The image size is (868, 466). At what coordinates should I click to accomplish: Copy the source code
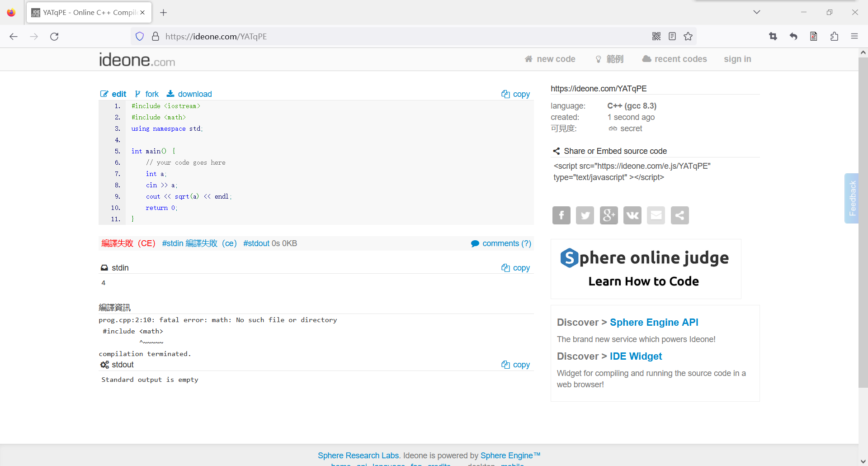(x=516, y=94)
